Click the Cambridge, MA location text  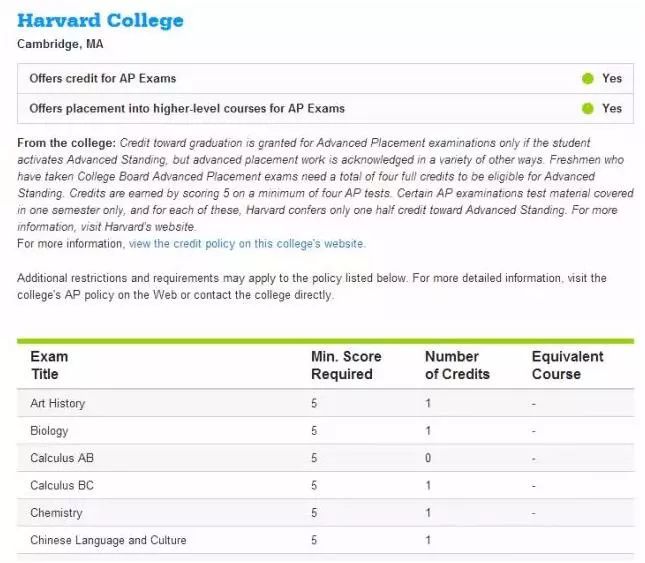point(60,44)
